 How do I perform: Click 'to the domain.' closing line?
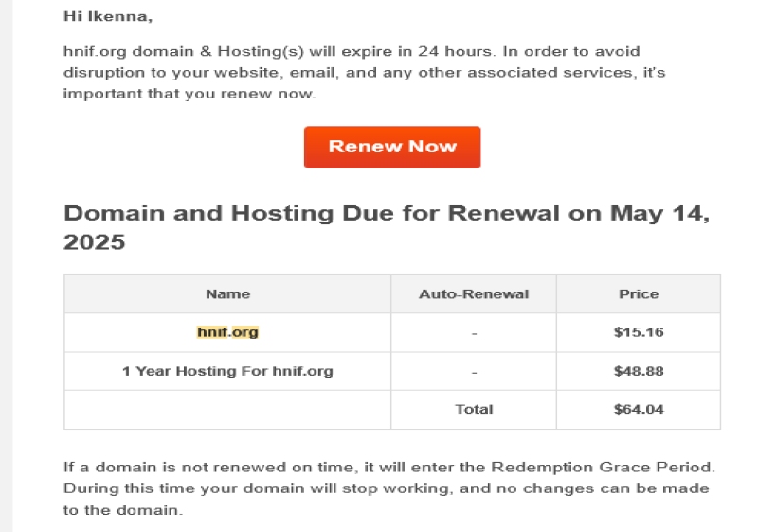point(123,510)
